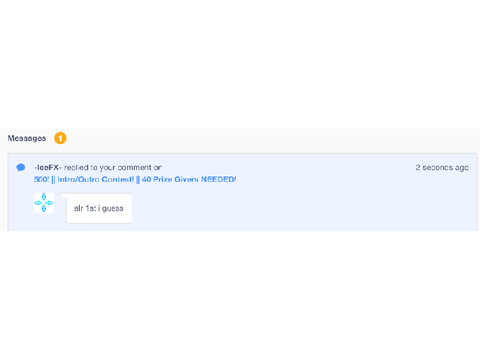The width and height of the screenshot is (480, 360).
Task: Click the "500!" start of the project title
Action: (41, 179)
